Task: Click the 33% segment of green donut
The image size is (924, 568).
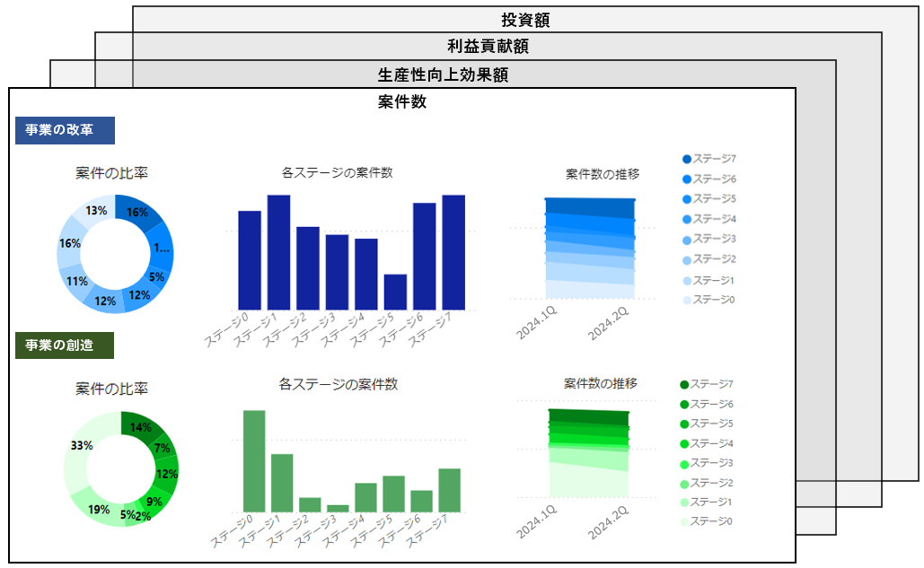Action: point(81,446)
